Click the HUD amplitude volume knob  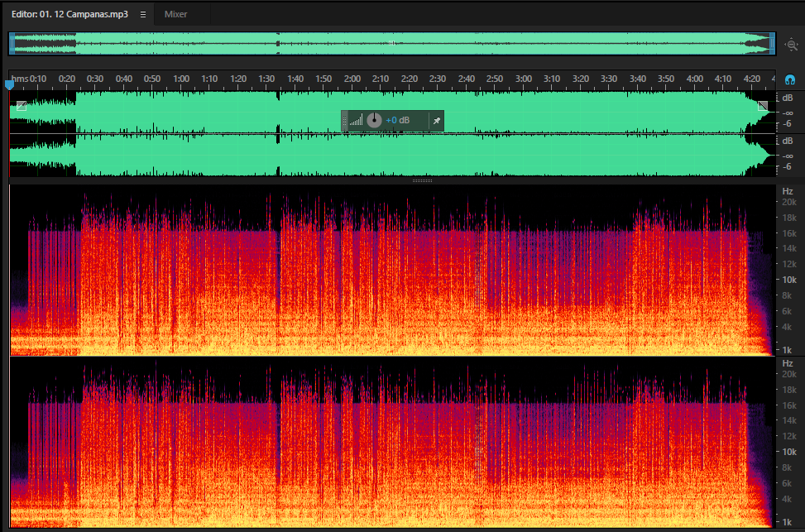pos(374,121)
